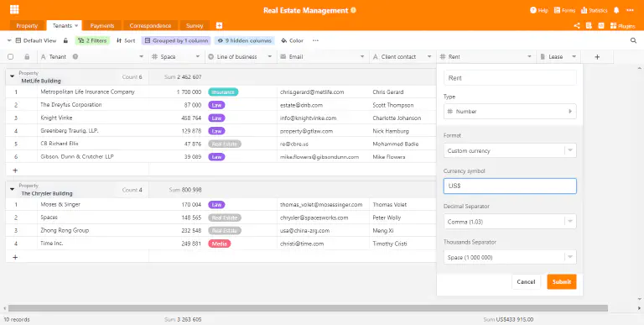644x325 pixels.
Task: Toggle the select-all rows checkbox
Action: pos(11,57)
